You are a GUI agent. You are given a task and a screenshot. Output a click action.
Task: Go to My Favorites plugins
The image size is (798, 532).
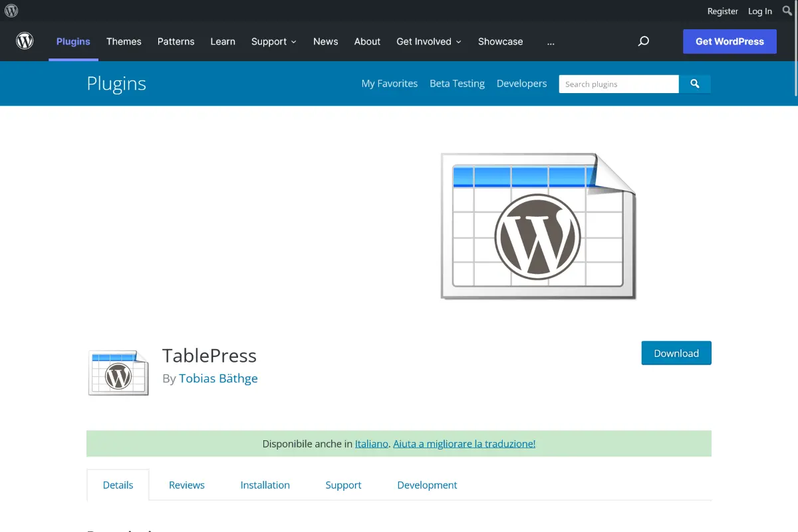tap(389, 83)
